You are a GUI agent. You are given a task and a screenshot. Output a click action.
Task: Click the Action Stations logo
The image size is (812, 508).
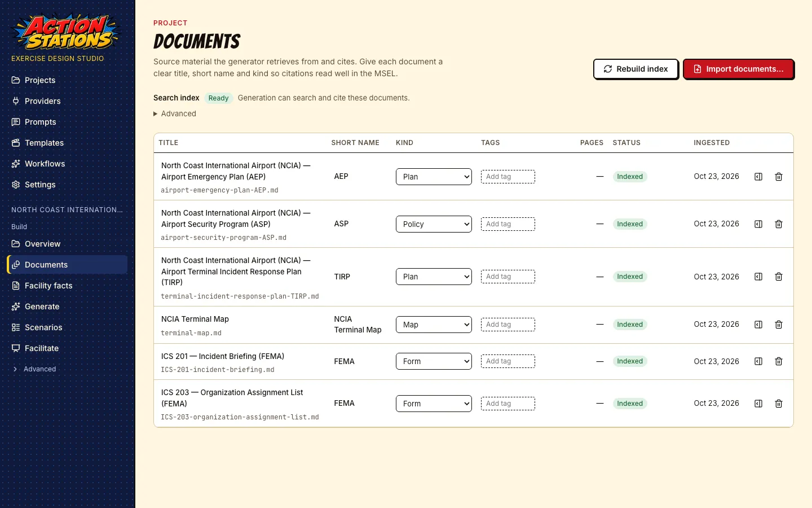coord(65,32)
